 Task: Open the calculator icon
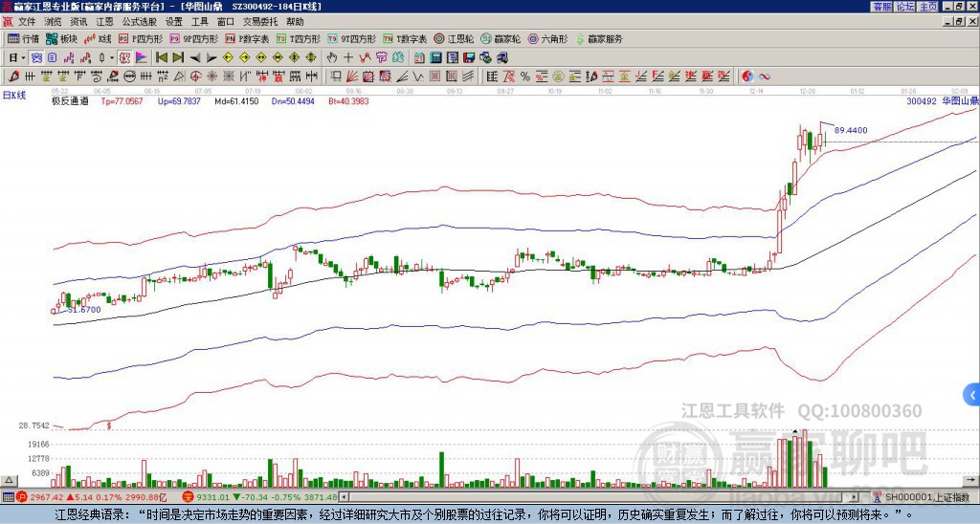(435, 58)
